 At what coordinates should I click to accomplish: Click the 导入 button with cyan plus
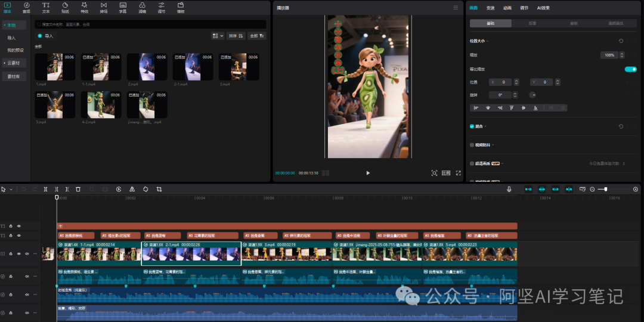45,36
